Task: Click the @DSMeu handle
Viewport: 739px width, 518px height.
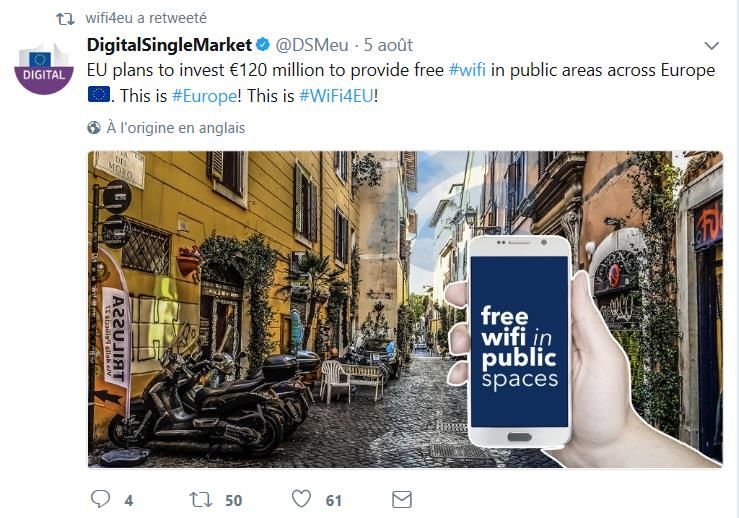Action: coord(312,45)
